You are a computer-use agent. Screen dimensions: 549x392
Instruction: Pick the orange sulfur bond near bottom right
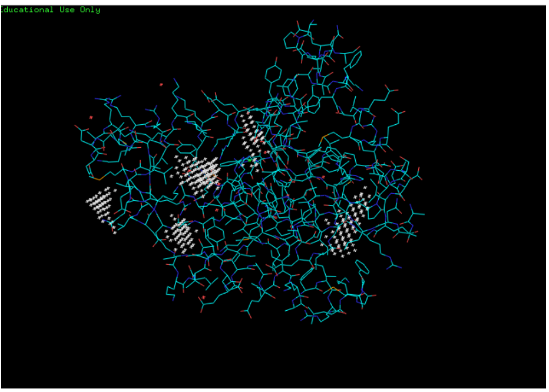(334, 288)
